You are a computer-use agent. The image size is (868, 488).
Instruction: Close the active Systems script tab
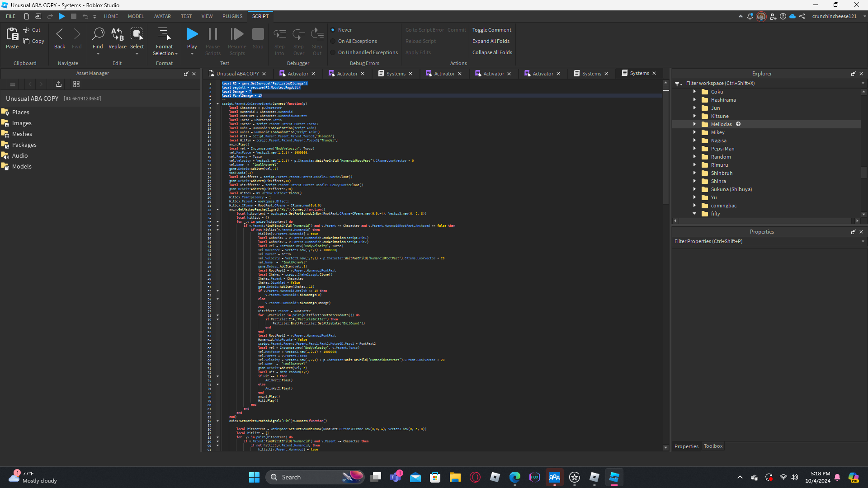click(654, 73)
